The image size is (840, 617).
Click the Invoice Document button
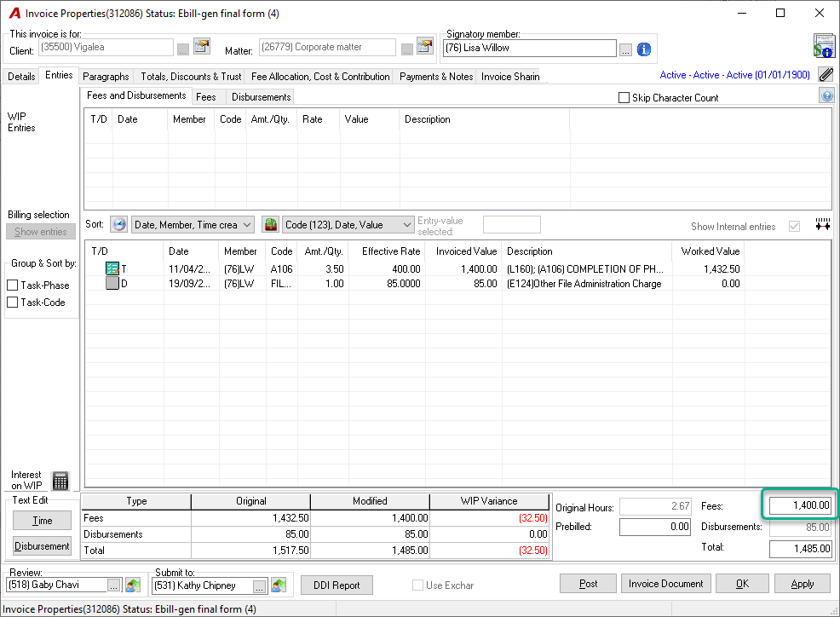(666, 584)
